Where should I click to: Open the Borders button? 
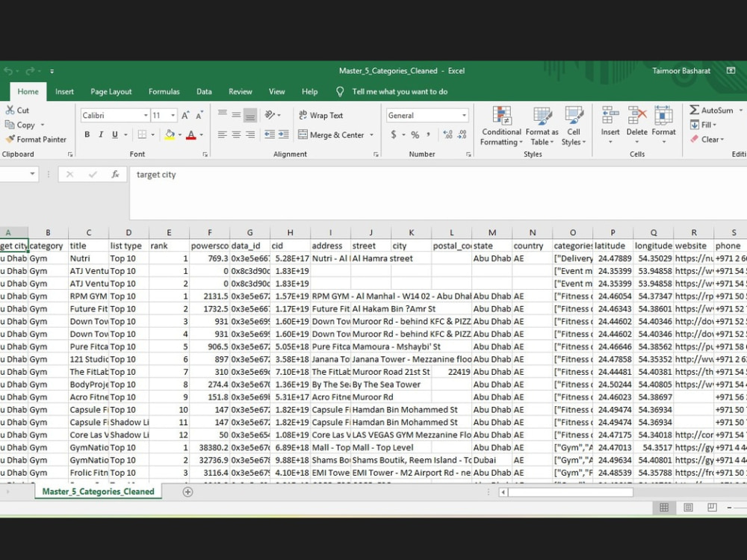click(x=142, y=134)
